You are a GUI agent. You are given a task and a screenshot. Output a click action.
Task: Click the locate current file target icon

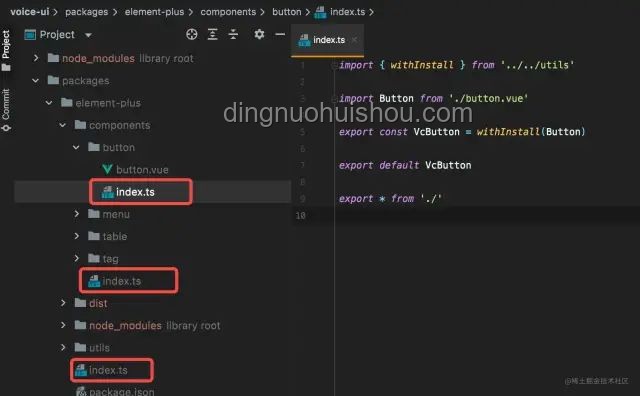pyautogui.click(x=191, y=34)
